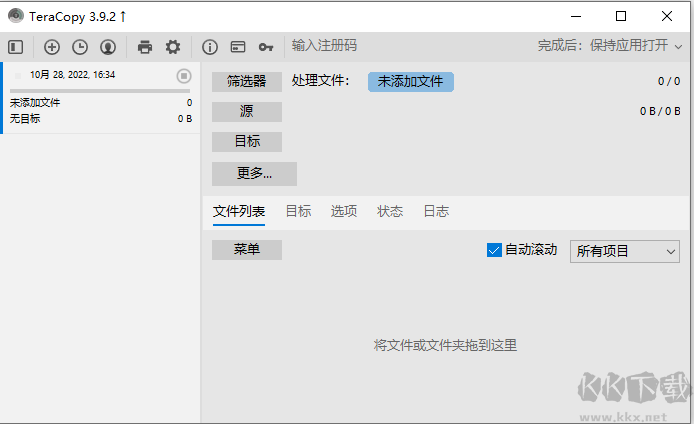Open the 菜单 menu button
The height and width of the screenshot is (424, 694).
pyautogui.click(x=247, y=250)
